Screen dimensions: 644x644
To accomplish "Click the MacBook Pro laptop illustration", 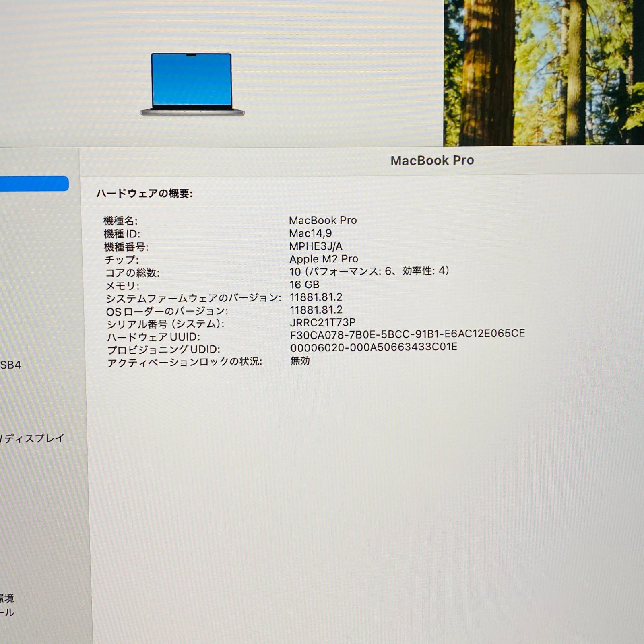I will coord(192,85).
